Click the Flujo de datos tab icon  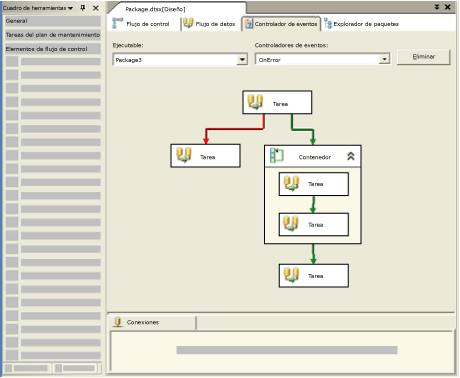coord(188,23)
